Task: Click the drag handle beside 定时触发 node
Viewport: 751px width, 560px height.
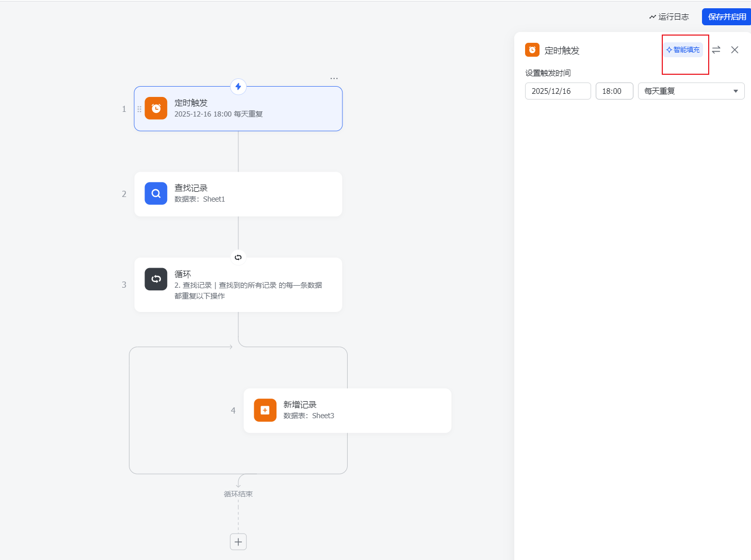Action: click(x=139, y=109)
